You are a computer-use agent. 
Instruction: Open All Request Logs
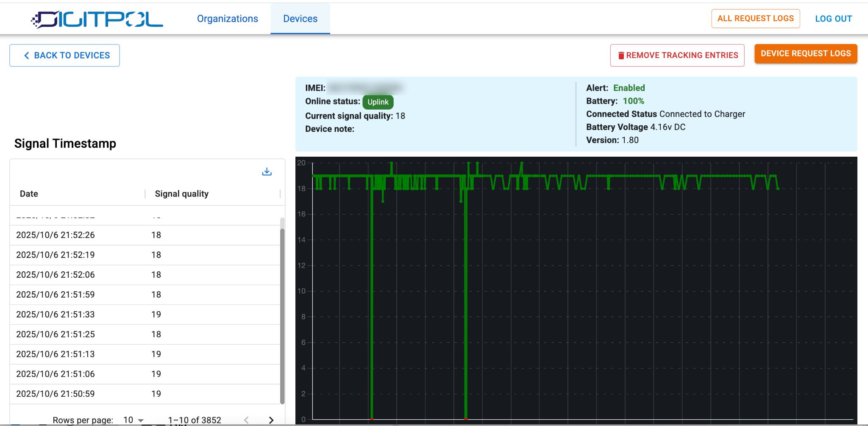coord(755,19)
